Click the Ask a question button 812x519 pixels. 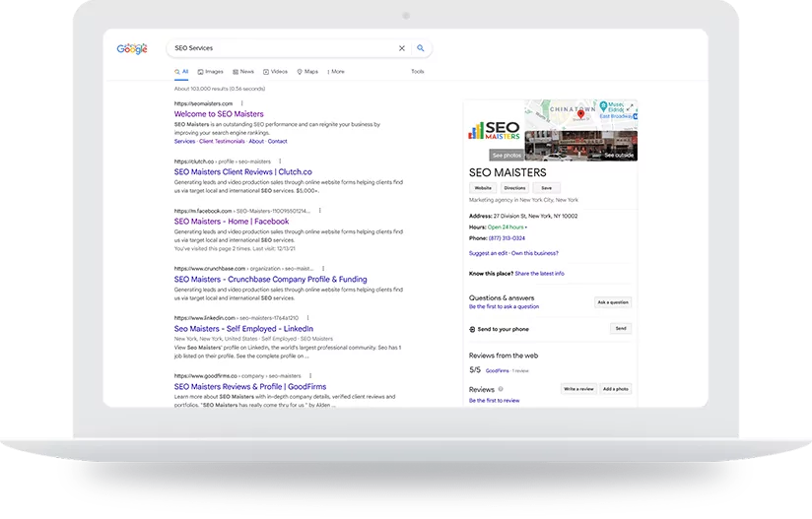point(613,302)
